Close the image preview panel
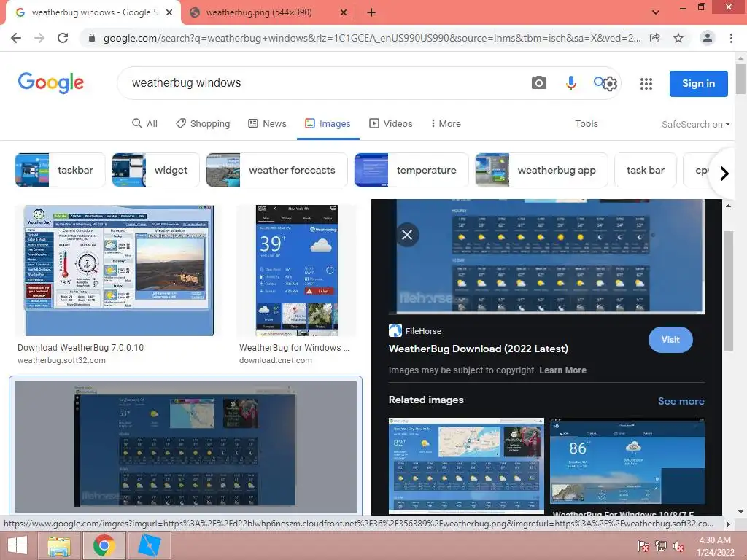 407,235
